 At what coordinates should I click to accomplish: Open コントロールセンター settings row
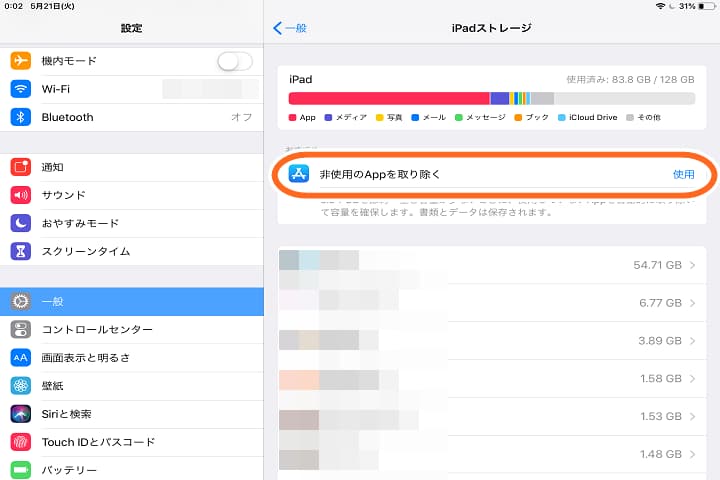[132, 330]
